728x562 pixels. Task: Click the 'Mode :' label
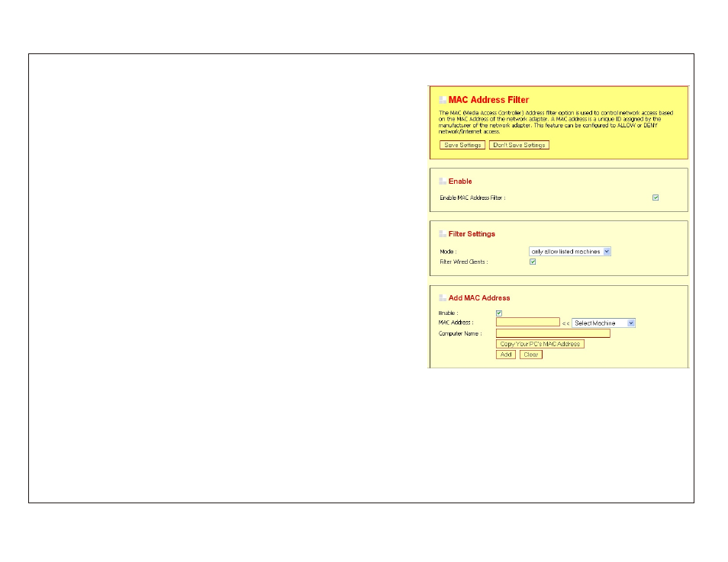coord(448,252)
